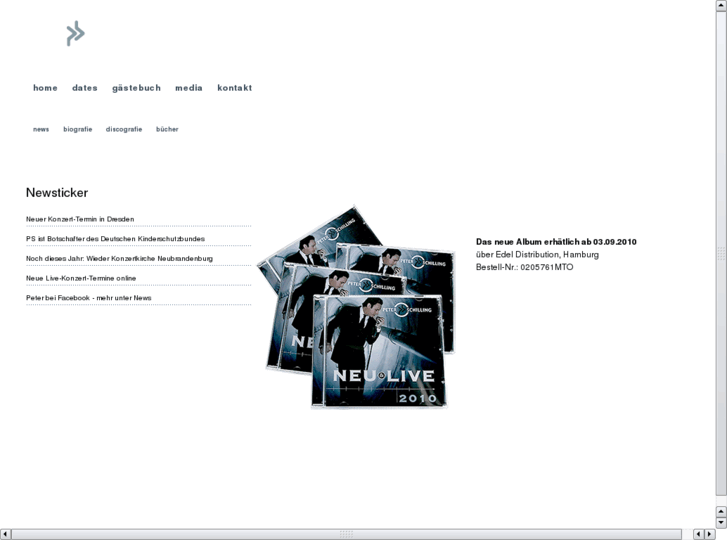Open 'Noch dieses Jahr: Wieder Konzertkirche Neubrandenburg'
727x545 pixels.
(x=120, y=258)
